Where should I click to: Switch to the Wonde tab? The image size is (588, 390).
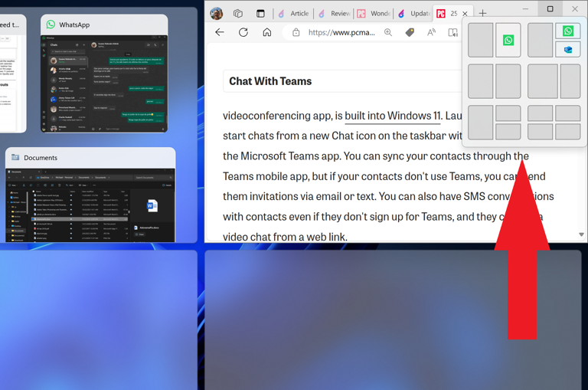374,13
